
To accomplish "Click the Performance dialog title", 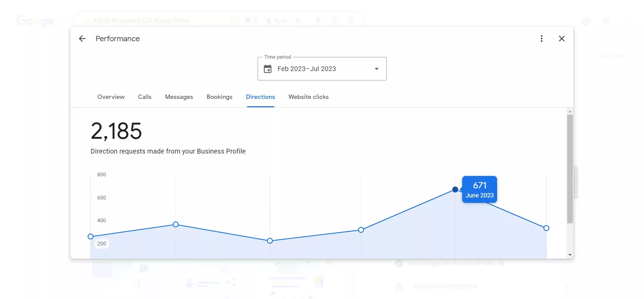I will click(x=117, y=39).
